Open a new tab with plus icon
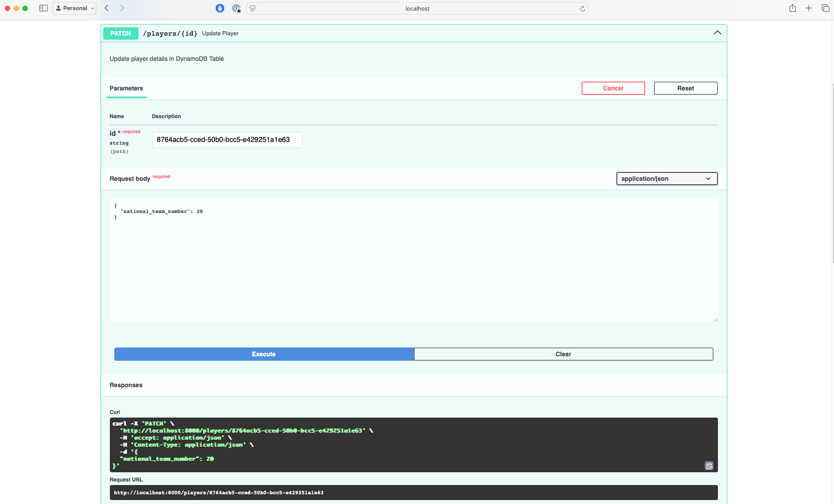 click(809, 8)
